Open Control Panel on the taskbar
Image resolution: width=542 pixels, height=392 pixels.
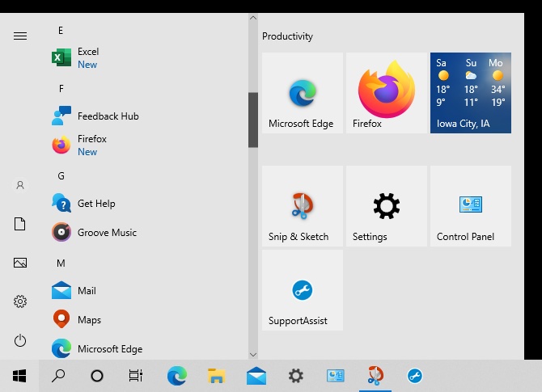(335, 376)
